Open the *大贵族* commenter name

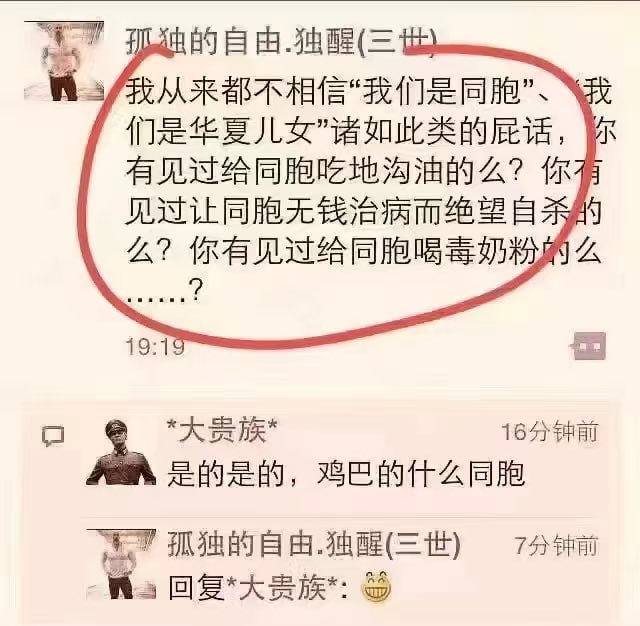pos(222,430)
